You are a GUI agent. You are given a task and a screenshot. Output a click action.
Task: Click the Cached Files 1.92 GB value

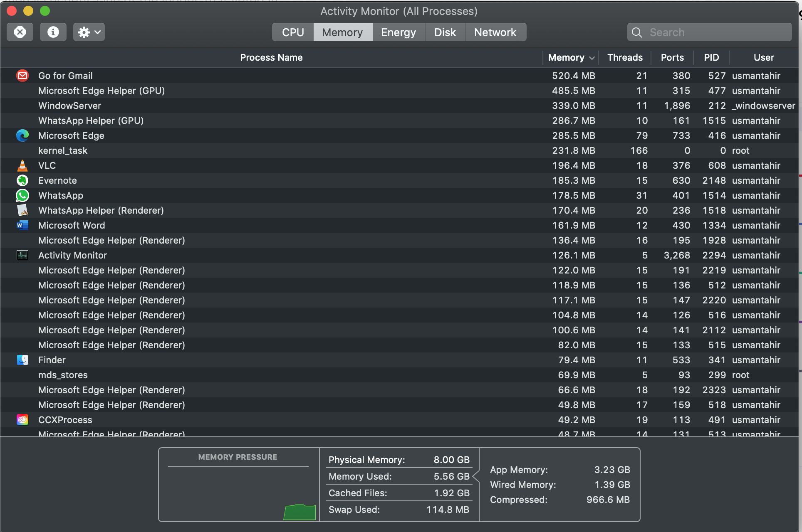click(x=452, y=493)
